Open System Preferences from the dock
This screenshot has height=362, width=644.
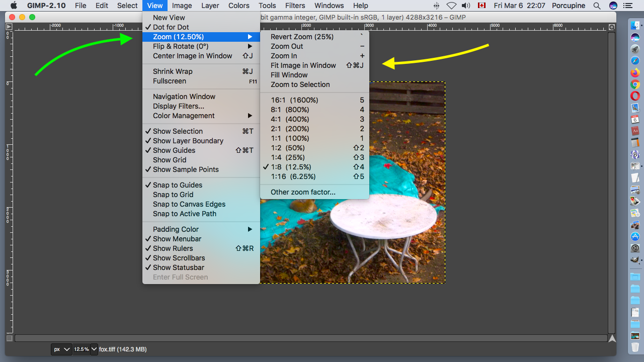[x=635, y=248]
